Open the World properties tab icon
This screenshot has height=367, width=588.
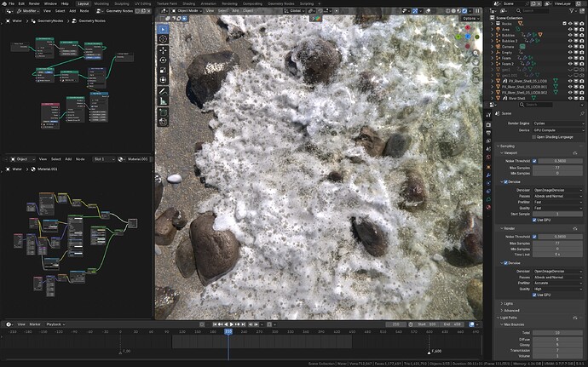[x=488, y=158]
